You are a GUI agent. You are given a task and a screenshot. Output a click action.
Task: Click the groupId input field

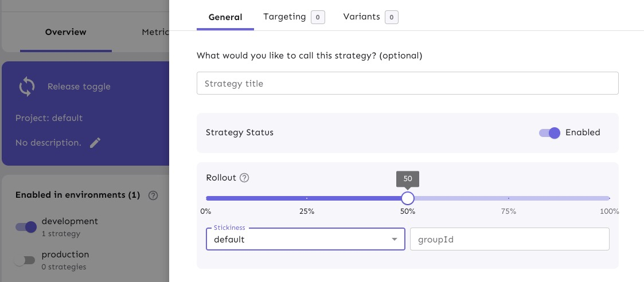pyautogui.click(x=509, y=240)
